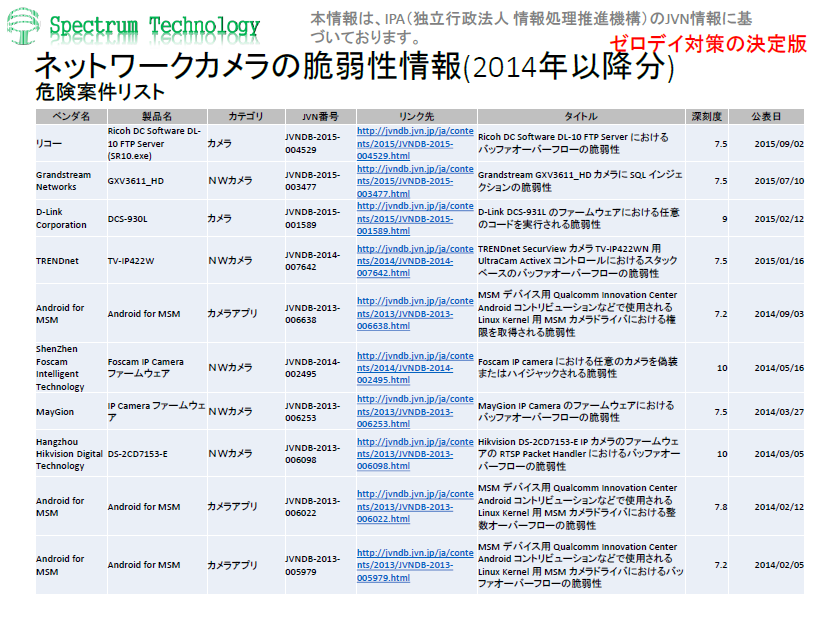Select the Grandstream SQL インジェクション title cell
The width and height of the screenshot is (824, 618).
coord(580,181)
